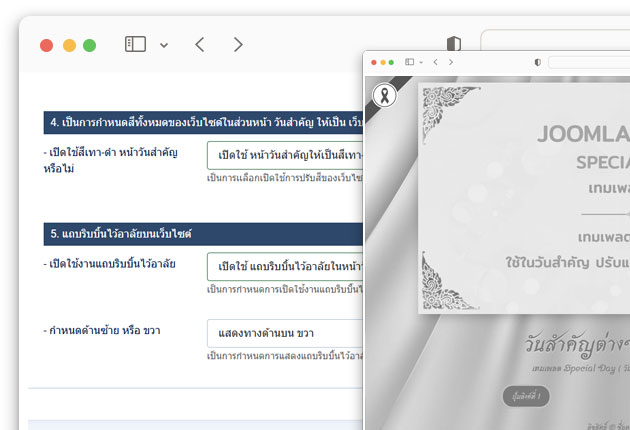Click the front window address bar

[590, 62]
